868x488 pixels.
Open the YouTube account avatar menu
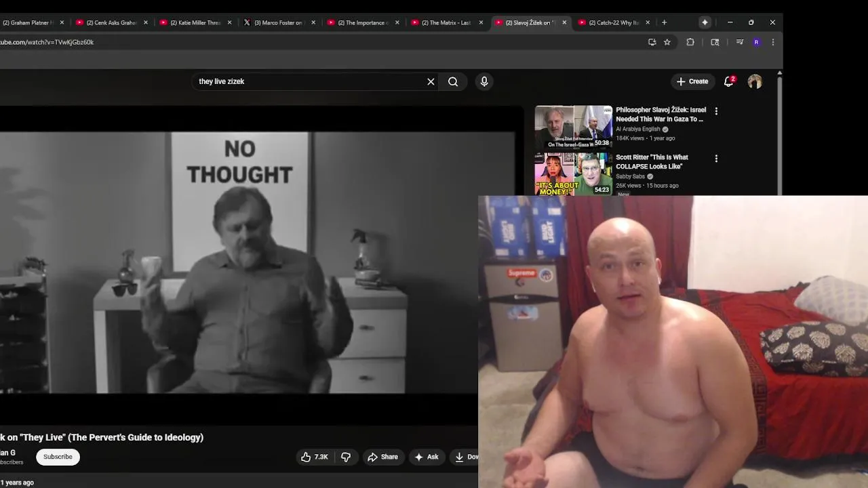(755, 81)
